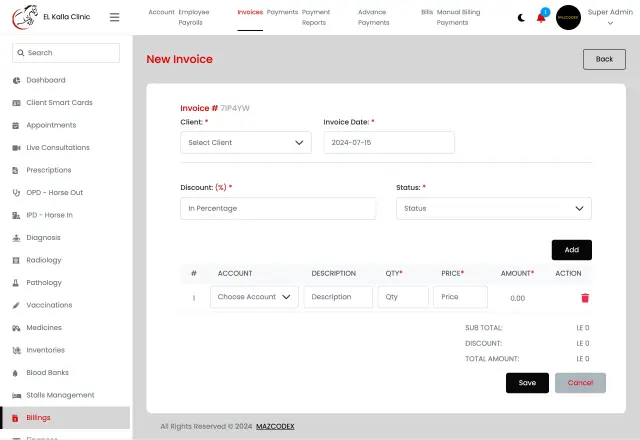Open the Manual Billing Payments tab
Viewport: 640px width, 440px height.
[458, 17]
